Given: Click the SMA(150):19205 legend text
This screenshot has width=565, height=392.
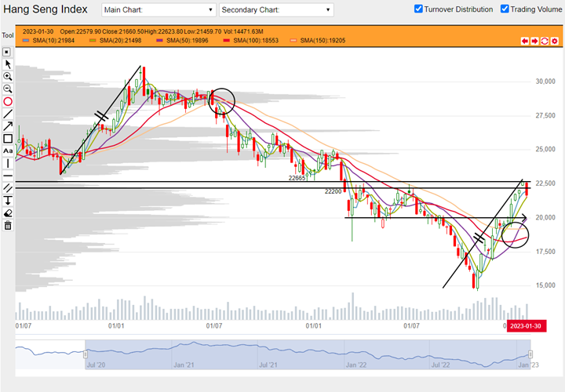Looking at the screenshot, I should [x=323, y=41].
